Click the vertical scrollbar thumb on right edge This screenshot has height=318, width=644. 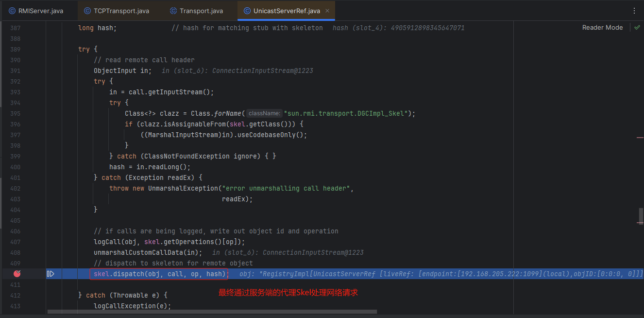641,215
